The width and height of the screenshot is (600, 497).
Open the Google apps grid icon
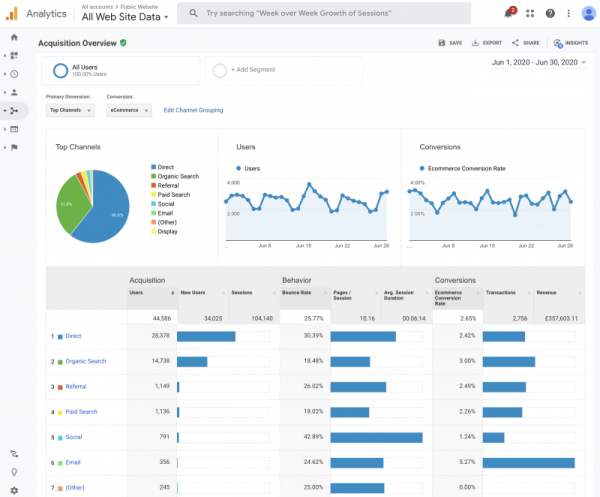[529, 13]
